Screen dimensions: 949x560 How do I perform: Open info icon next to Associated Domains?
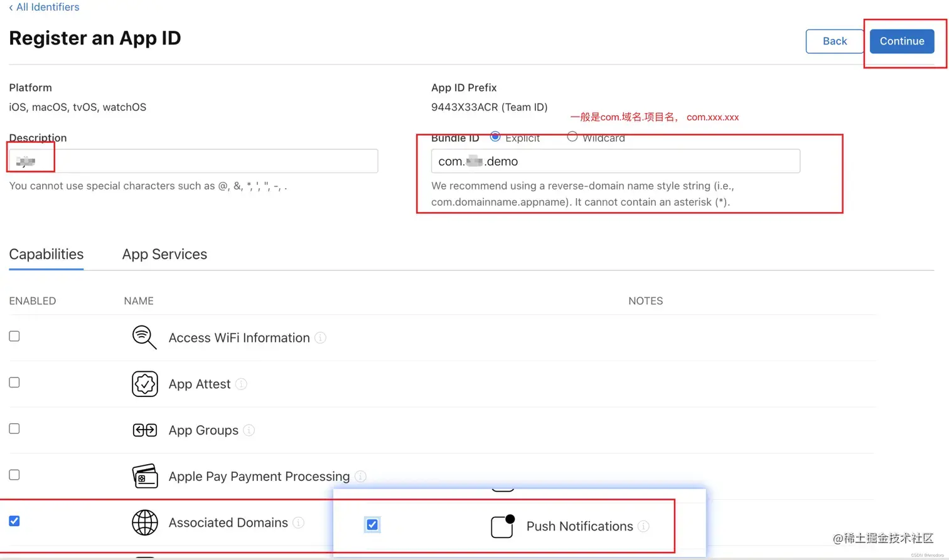coord(299,523)
